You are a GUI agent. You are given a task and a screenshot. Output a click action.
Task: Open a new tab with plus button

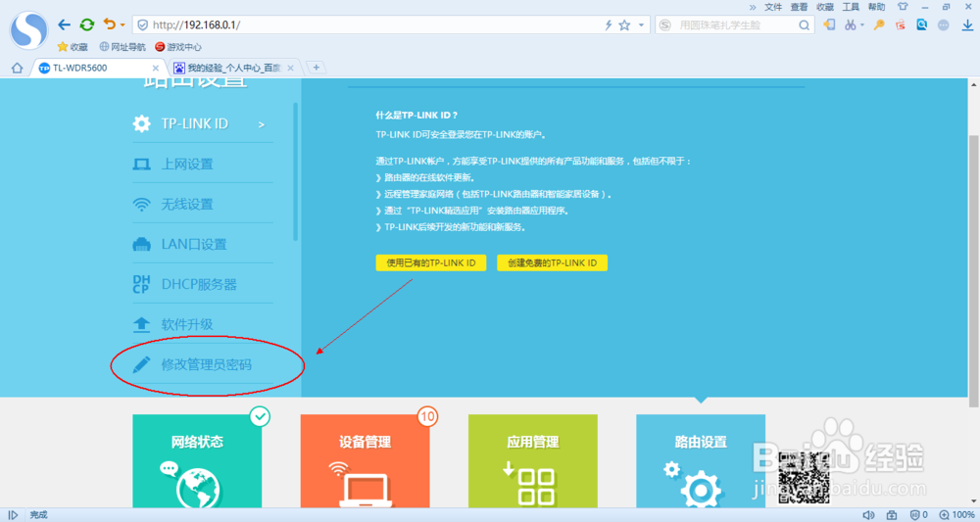pos(317,68)
